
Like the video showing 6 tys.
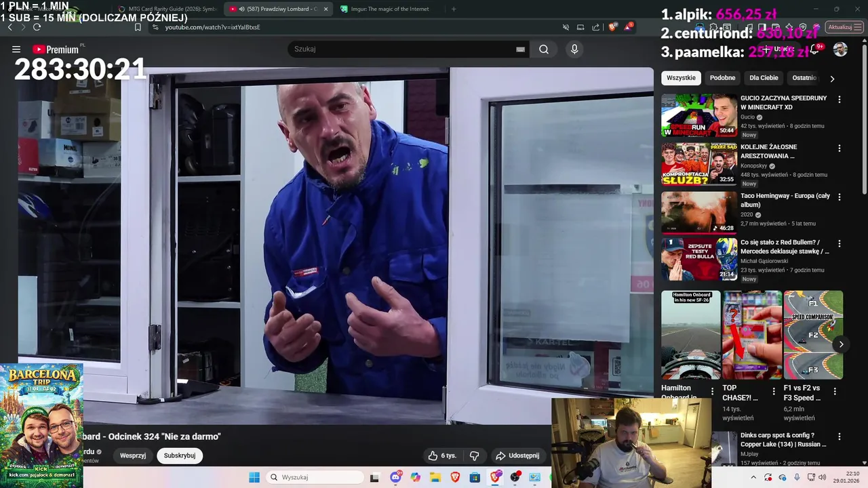click(x=442, y=455)
